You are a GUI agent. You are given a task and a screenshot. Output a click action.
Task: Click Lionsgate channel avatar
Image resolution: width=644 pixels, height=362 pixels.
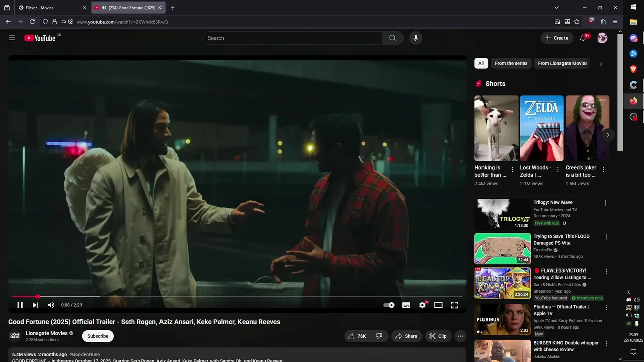(x=15, y=336)
